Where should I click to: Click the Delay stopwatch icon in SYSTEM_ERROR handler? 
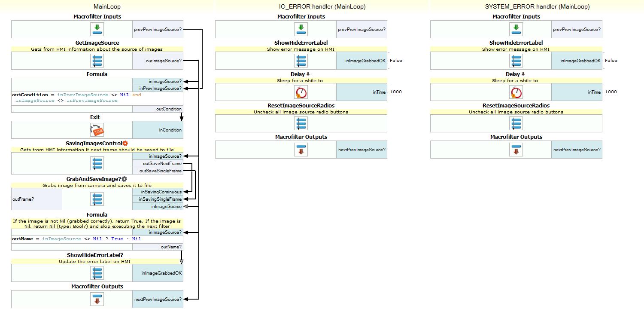click(x=516, y=92)
